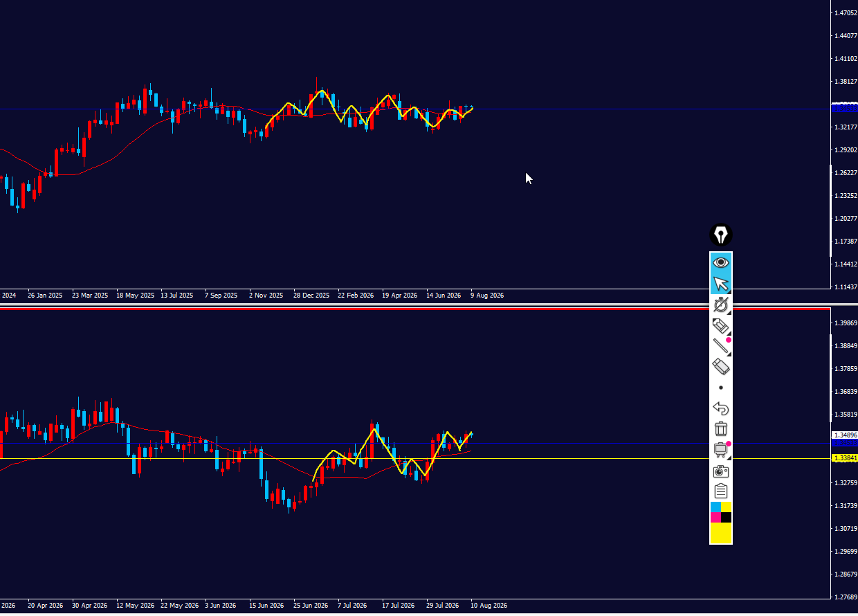This screenshot has height=616, width=858.
Task: Click the '28 Dec 2025' date label
Action: pos(311,296)
